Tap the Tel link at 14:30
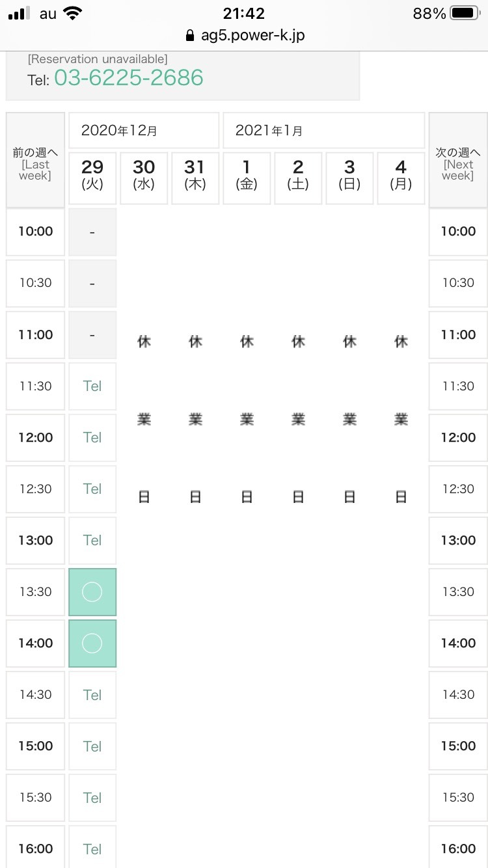The width and height of the screenshot is (488, 868). [92, 694]
